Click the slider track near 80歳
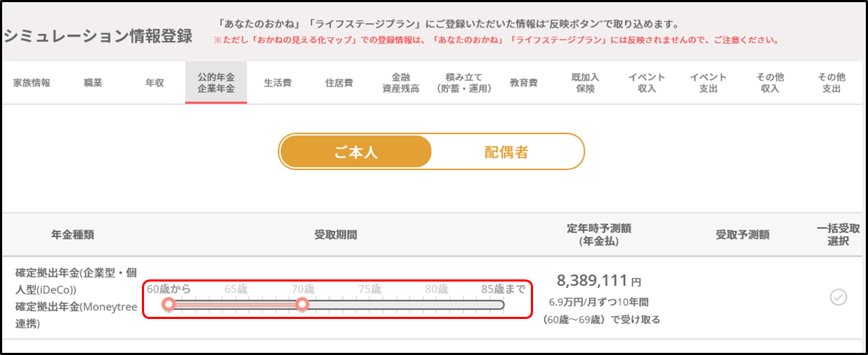The image size is (868, 355). [437, 305]
